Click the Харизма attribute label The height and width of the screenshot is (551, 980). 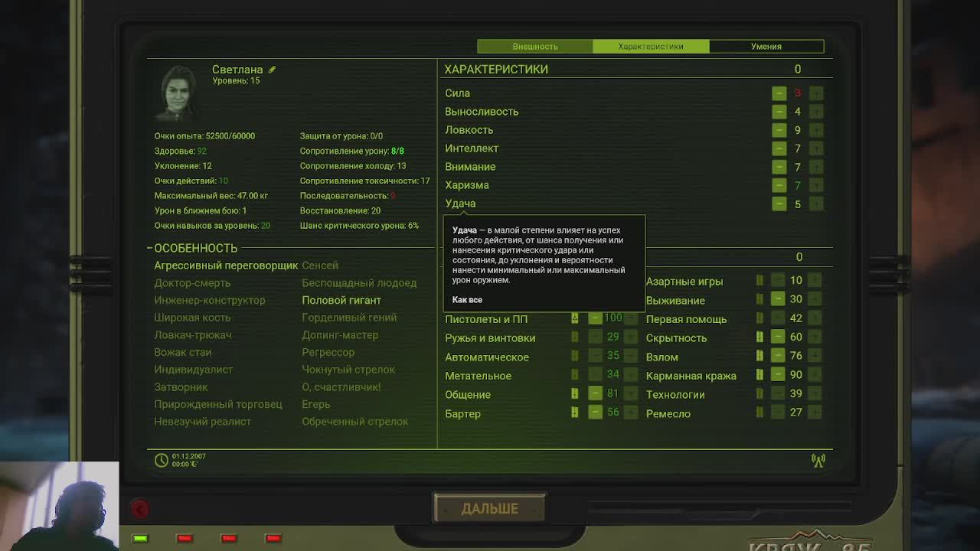coord(467,185)
